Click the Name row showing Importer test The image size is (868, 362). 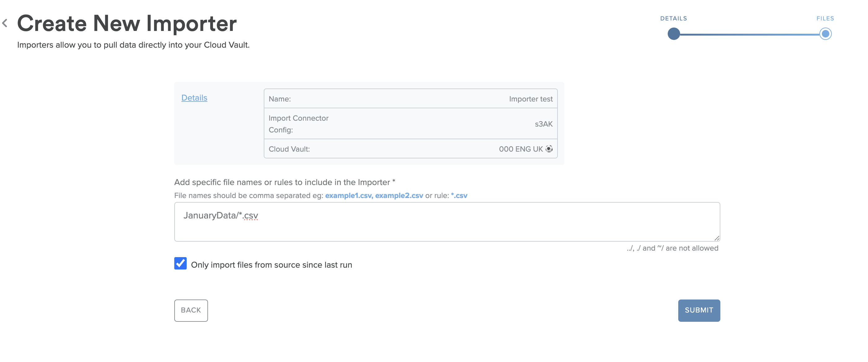click(x=411, y=99)
